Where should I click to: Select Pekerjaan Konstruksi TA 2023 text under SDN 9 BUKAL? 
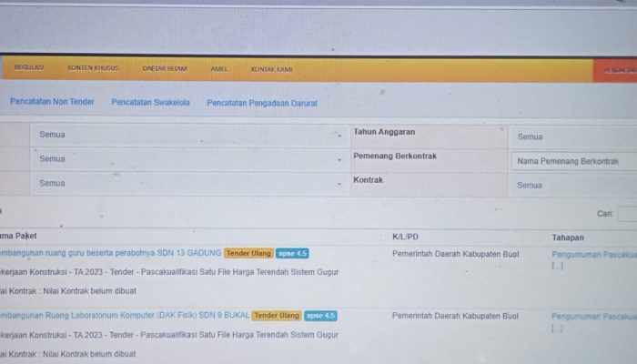coord(169,335)
